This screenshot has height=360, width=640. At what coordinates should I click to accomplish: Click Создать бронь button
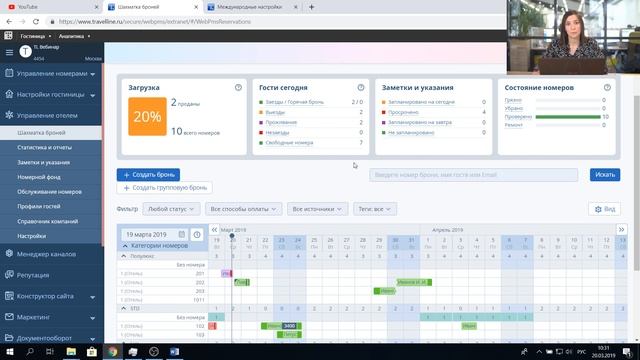pos(148,175)
